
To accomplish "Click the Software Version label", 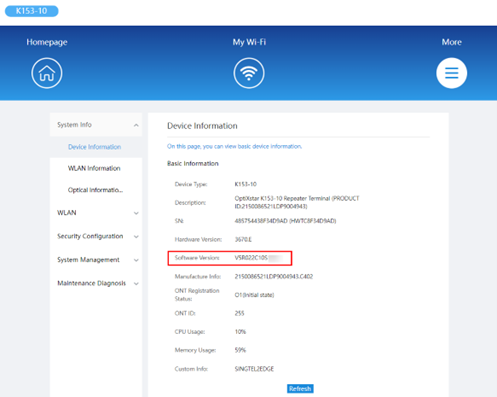I will click(x=197, y=258).
